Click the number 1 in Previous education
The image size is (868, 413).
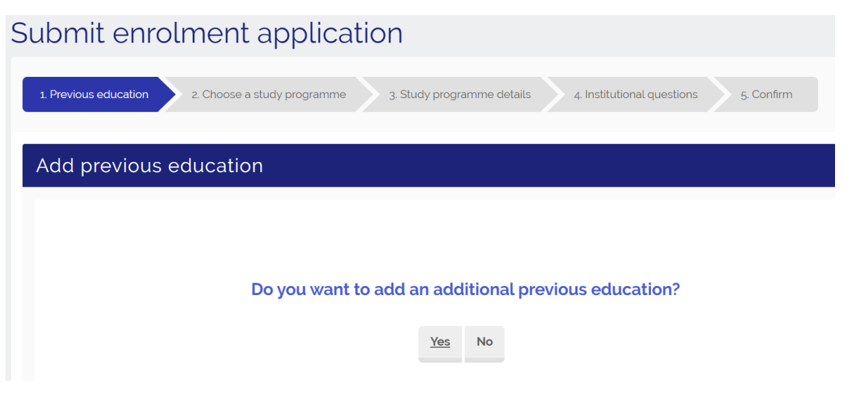42,95
